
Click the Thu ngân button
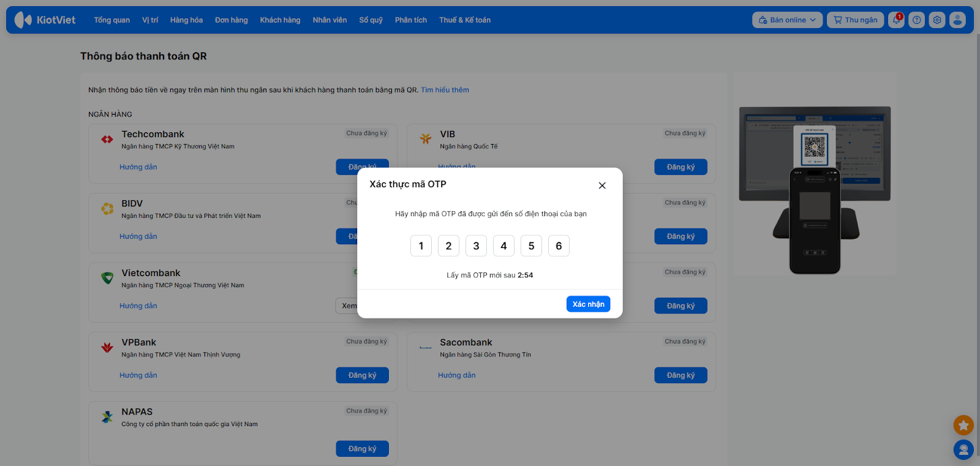[856, 20]
